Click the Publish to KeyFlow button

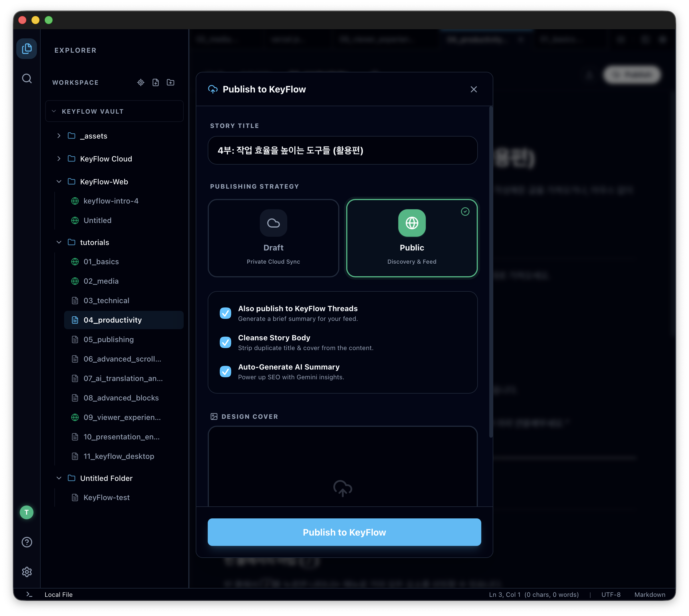coord(344,532)
